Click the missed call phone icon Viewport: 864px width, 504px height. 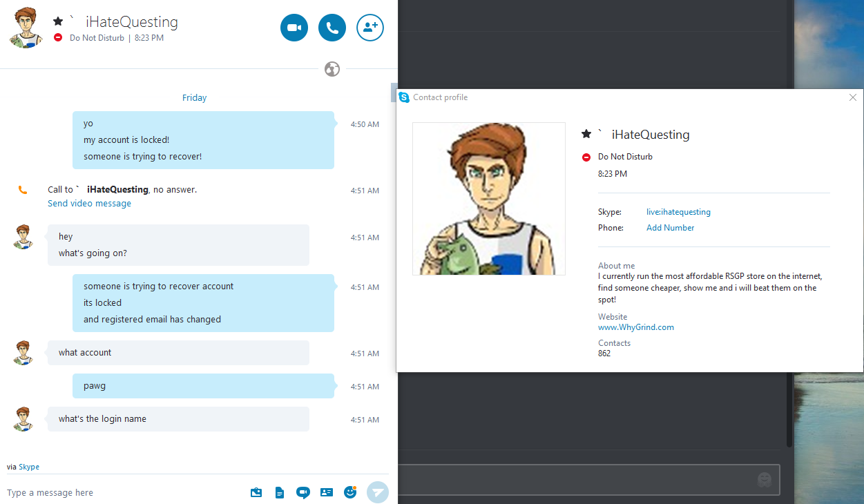(23, 190)
